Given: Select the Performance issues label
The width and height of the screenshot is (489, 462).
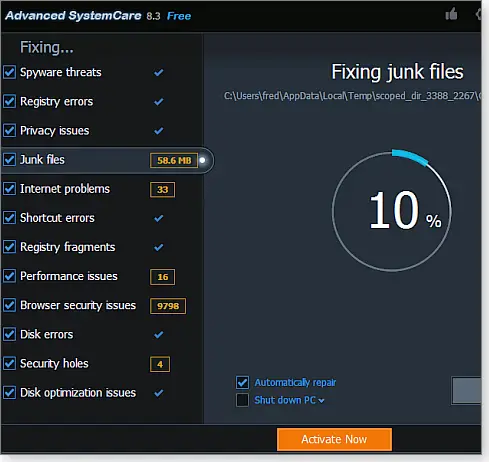Looking at the screenshot, I should point(69,276).
